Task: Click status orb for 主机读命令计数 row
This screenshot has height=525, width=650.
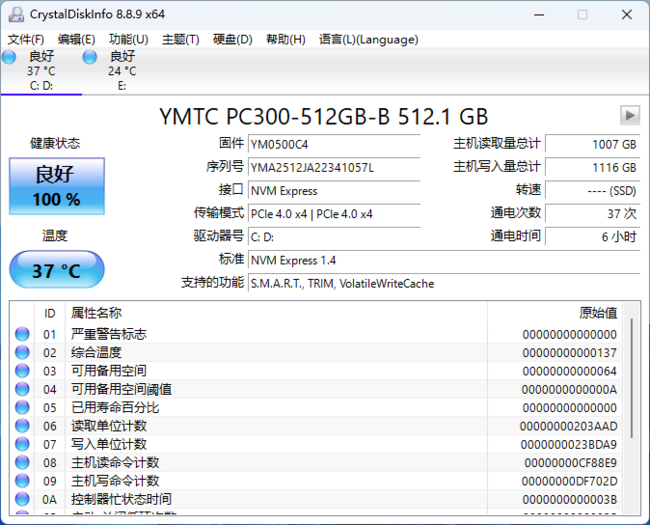Action: coord(22,463)
